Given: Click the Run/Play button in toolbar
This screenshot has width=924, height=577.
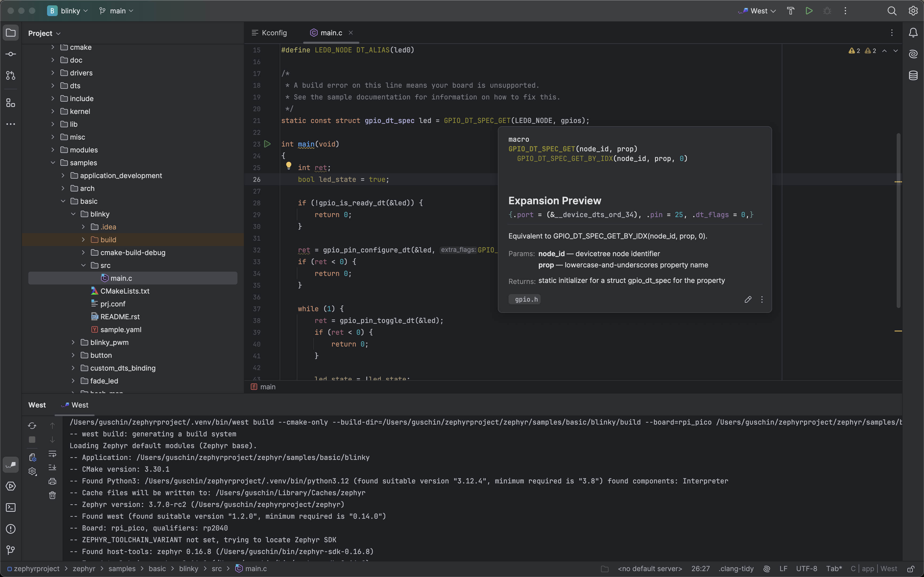Looking at the screenshot, I should 809,11.
